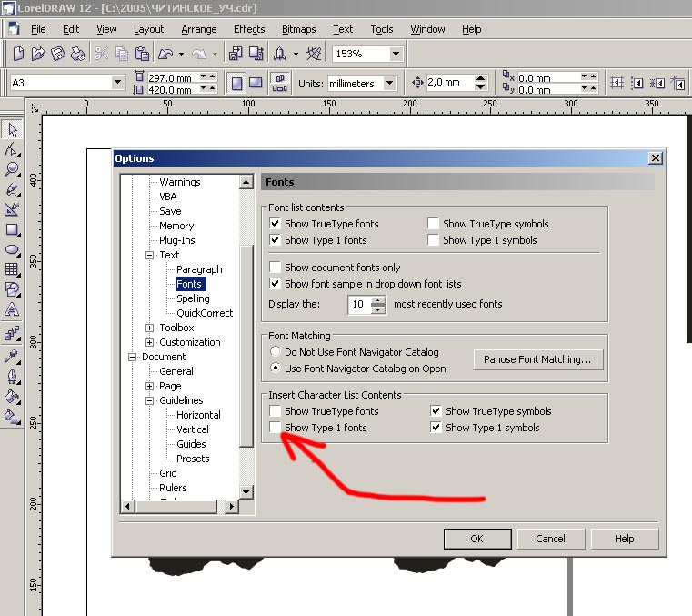
Task: Click the tree scrollbar down arrow
Action: 246,491
